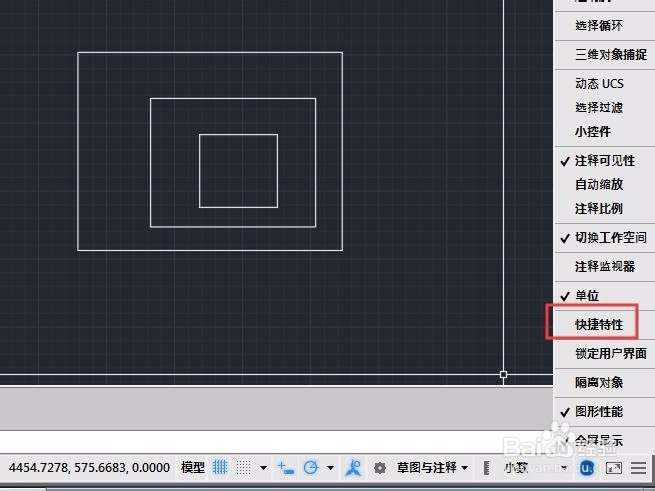
Task: Uncheck 单位 in the menu
Action: click(604, 295)
